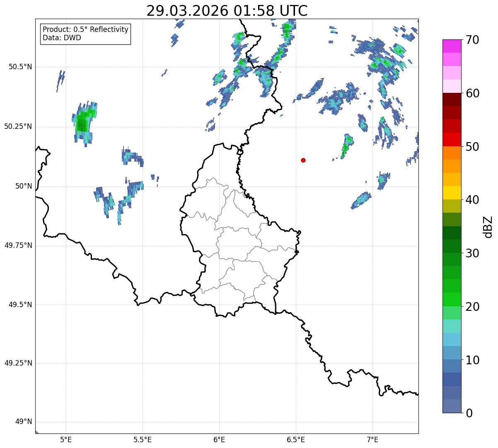Click the colorbar tick label 60
This screenshot has width=498, height=448.
pos(472,94)
